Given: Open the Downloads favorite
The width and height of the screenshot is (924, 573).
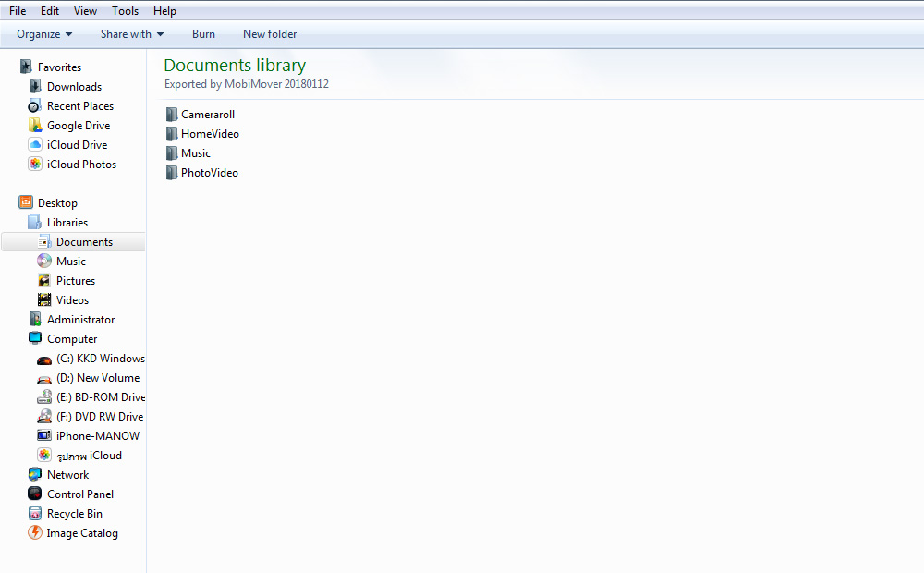Looking at the screenshot, I should 74,86.
